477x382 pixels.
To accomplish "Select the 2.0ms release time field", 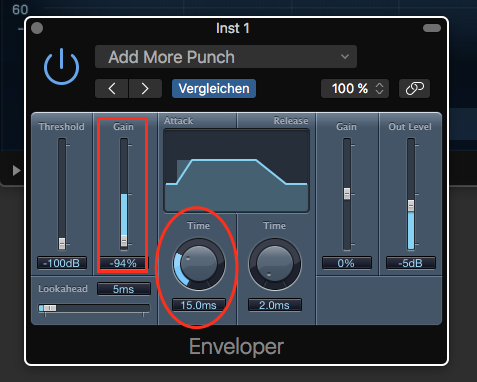I will point(275,305).
